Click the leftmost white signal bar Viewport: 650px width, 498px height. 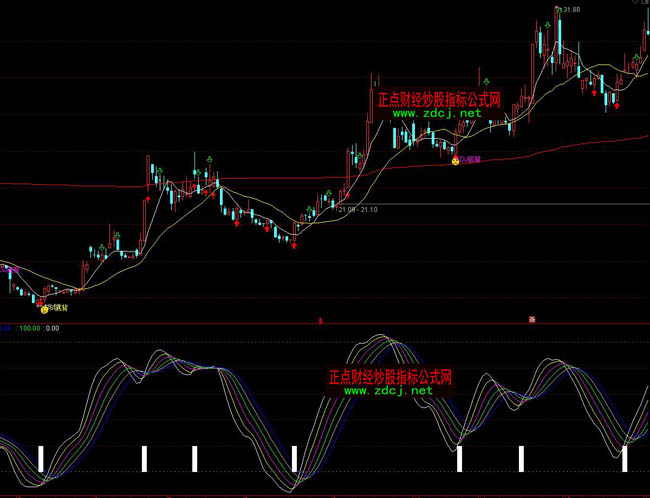coord(41,458)
